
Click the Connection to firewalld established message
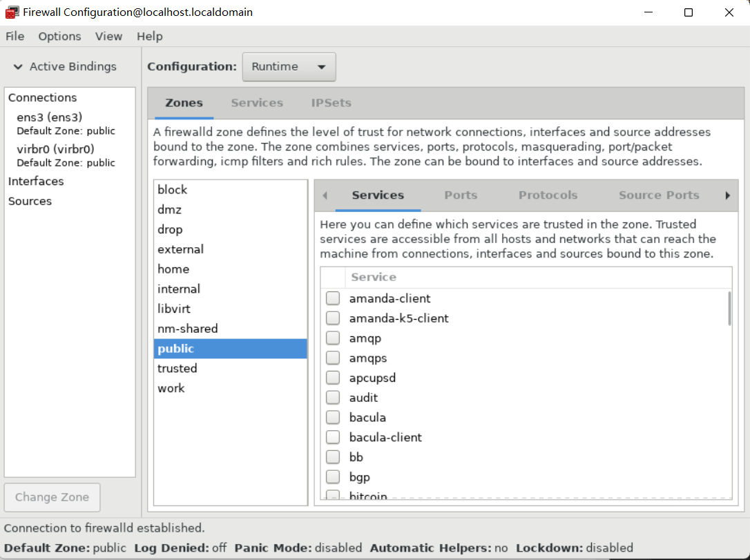[104, 528]
